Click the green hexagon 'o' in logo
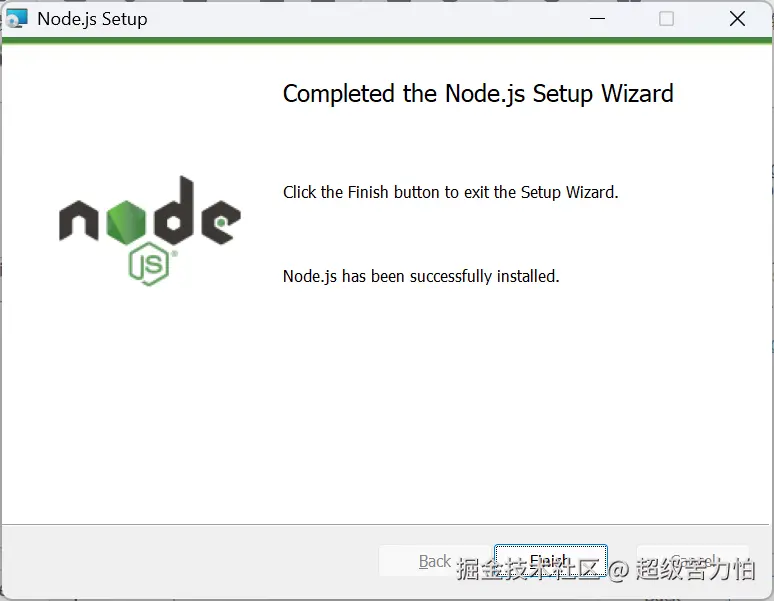 coord(126,223)
